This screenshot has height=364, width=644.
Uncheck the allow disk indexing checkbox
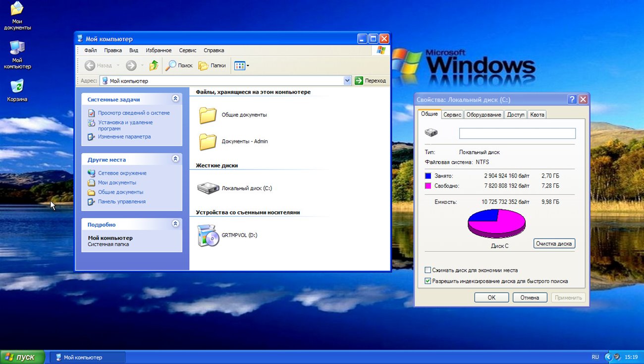click(x=428, y=281)
